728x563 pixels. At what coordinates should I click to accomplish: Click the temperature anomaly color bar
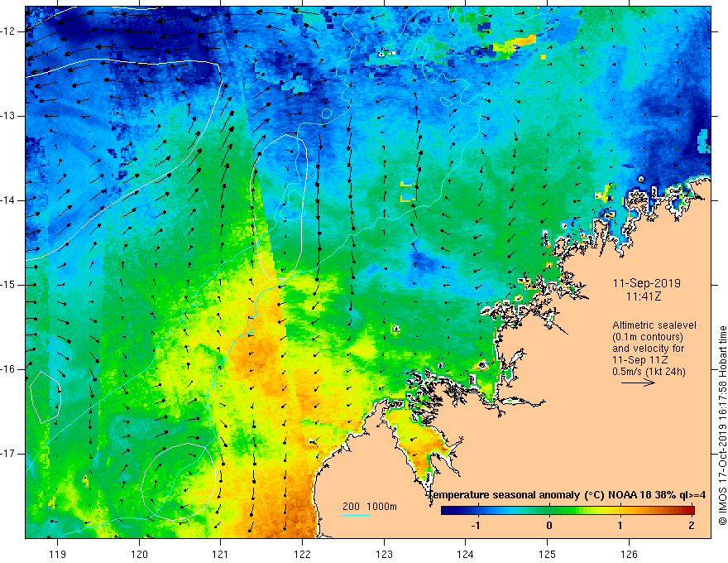[568, 511]
